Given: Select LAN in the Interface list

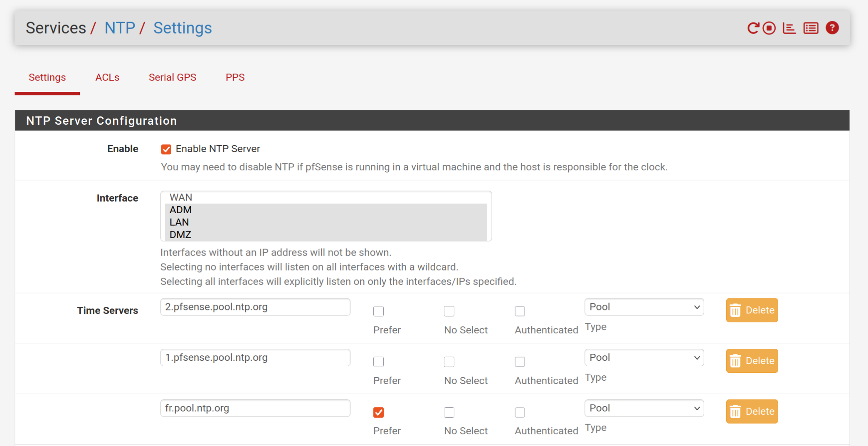Looking at the screenshot, I should [x=326, y=222].
